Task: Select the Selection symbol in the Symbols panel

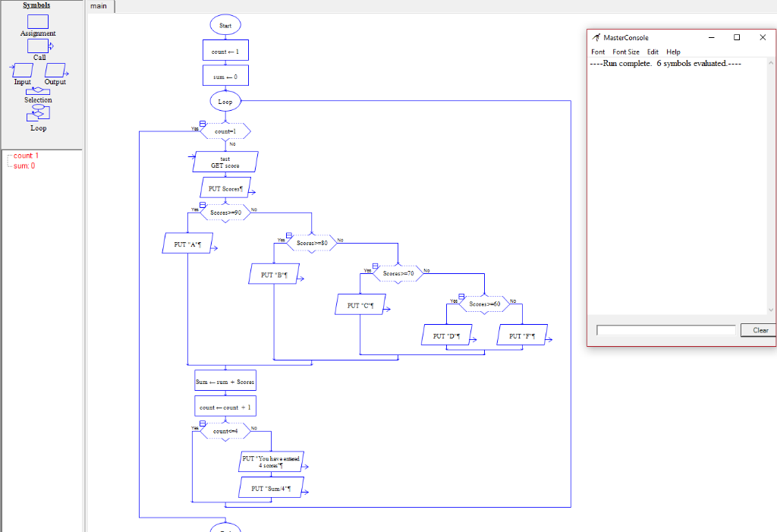Action: pos(38,92)
